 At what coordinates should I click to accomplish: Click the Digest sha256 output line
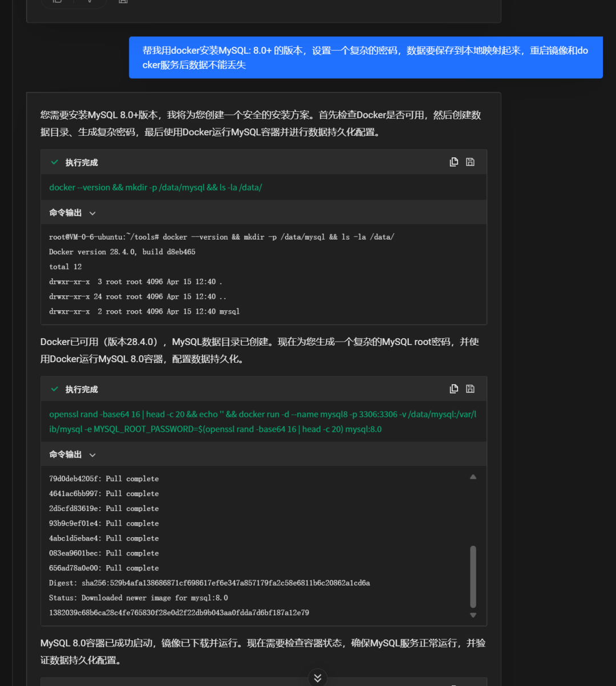tap(209, 583)
